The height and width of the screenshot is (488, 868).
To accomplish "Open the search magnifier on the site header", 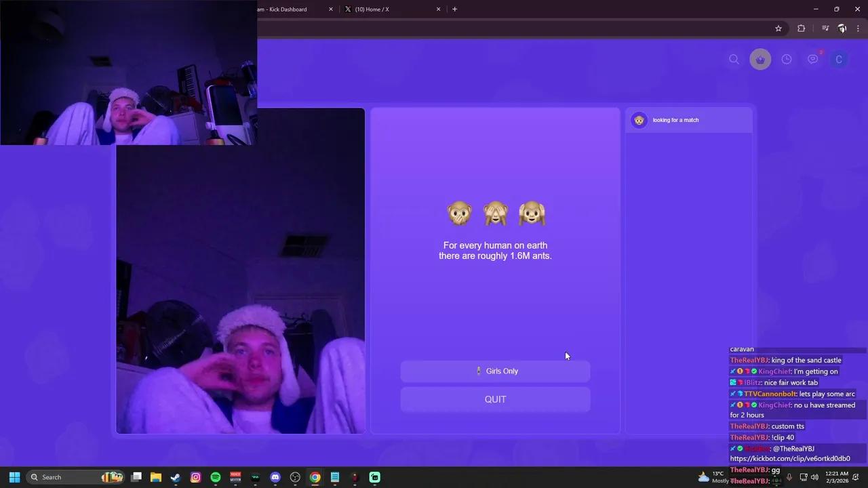I will [734, 60].
